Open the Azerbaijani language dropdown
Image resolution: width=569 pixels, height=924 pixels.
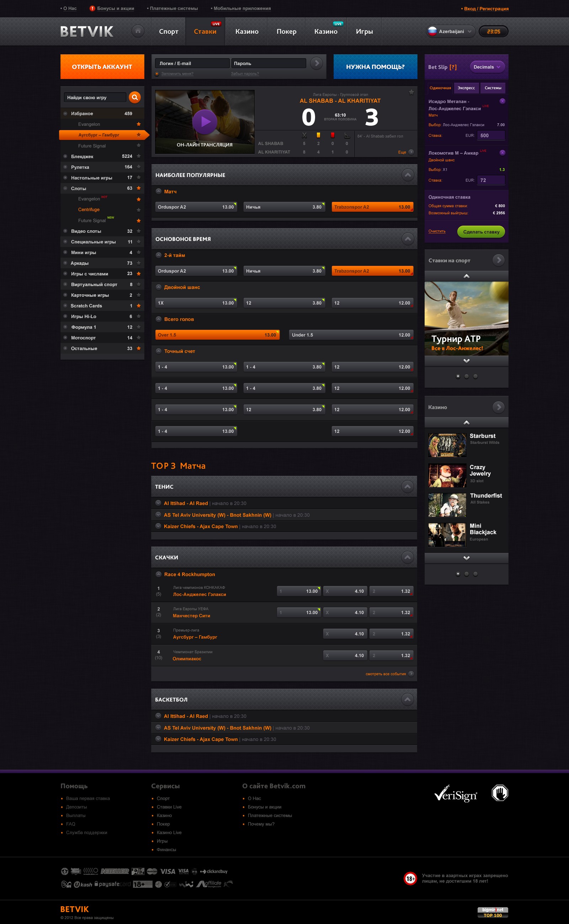pyautogui.click(x=451, y=31)
